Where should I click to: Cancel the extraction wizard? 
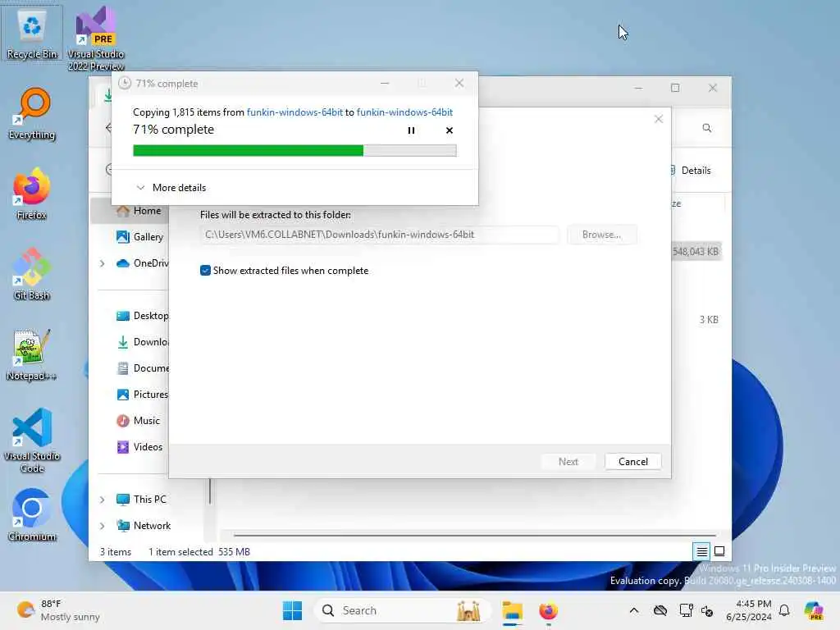632,461
